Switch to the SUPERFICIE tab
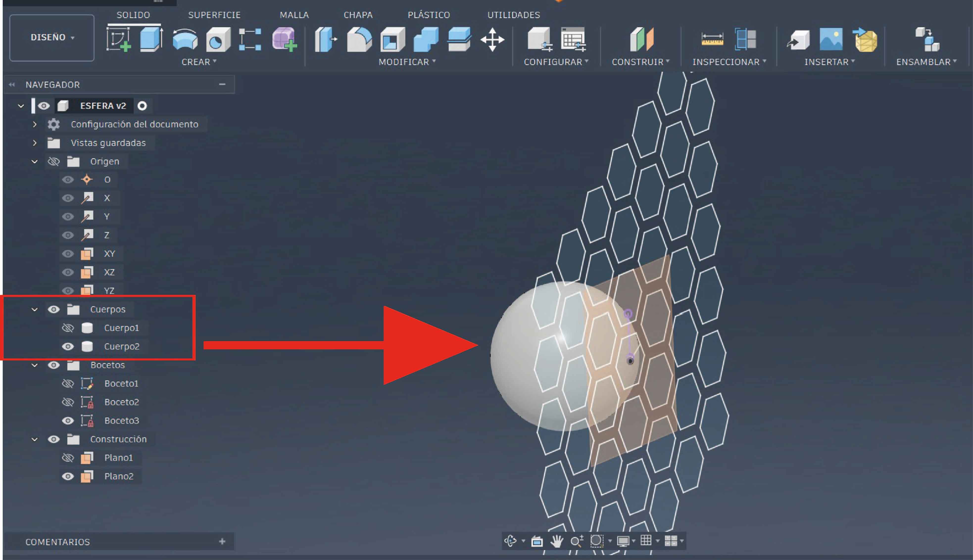 tap(214, 15)
